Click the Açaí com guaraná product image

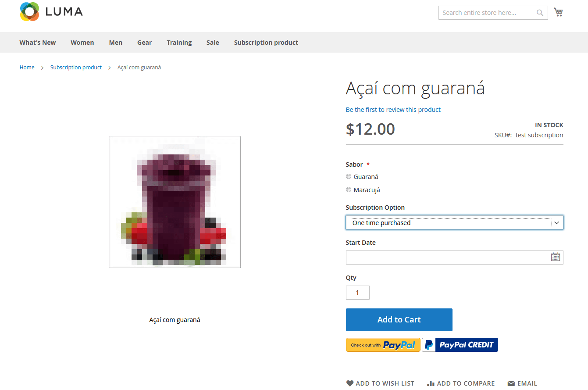[x=175, y=202]
